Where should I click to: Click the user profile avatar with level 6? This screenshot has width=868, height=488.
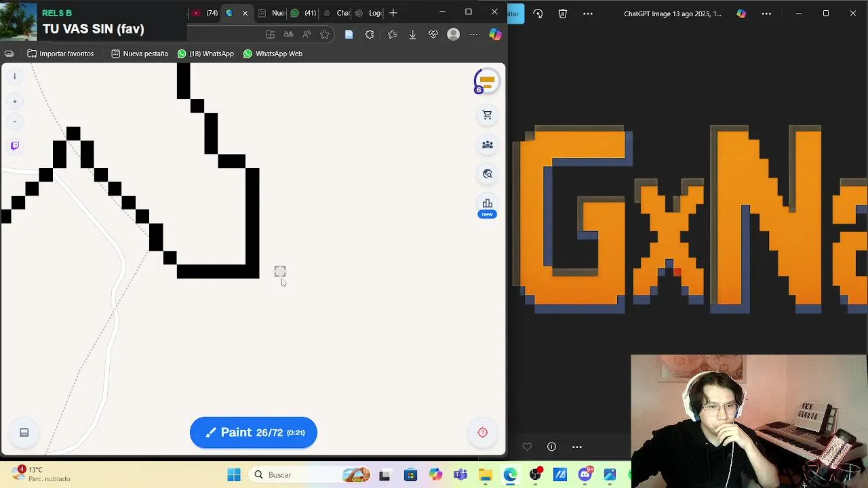pos(486,81)
